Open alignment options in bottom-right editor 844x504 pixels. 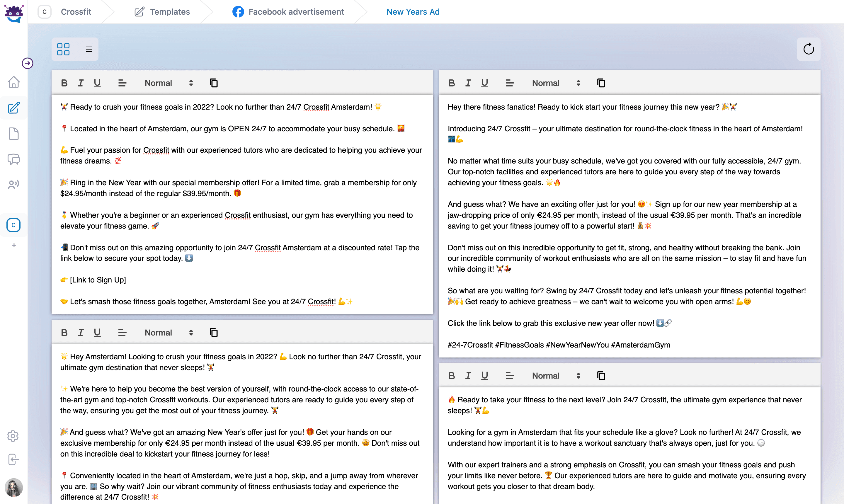(x=510, y=376)
